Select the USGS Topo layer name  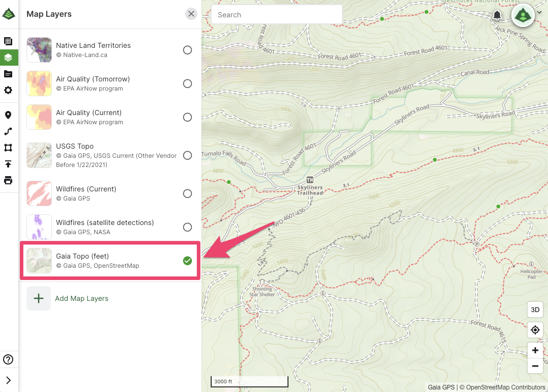coord(75,146)
